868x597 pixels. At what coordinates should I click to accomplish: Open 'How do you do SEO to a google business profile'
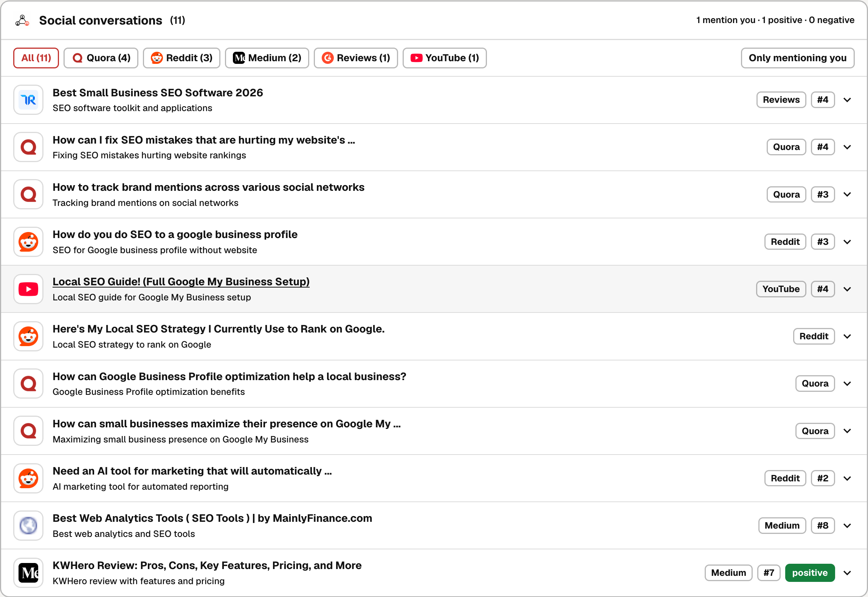(175, 235)
